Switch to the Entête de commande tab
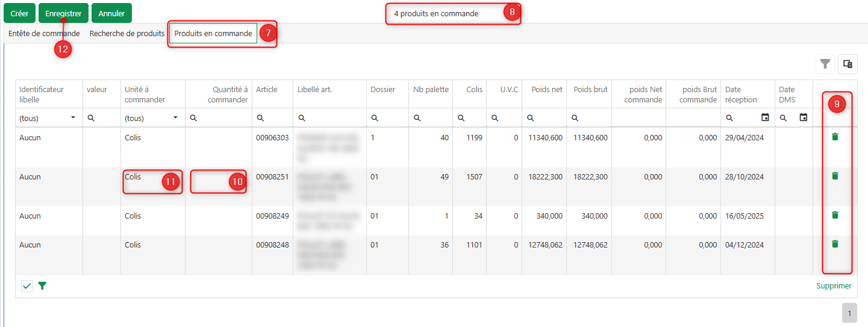This screenshot has height=327, width=868. [x=44, y=34]
